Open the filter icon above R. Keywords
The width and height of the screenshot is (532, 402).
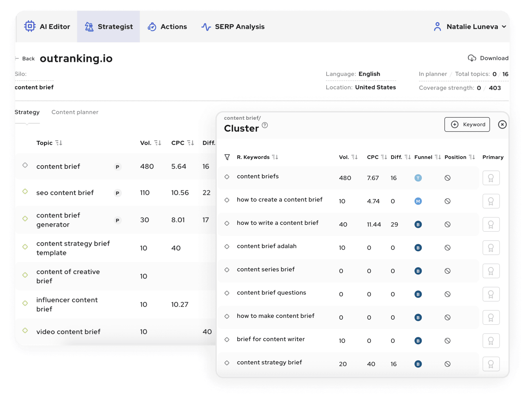tap(227, 157)
